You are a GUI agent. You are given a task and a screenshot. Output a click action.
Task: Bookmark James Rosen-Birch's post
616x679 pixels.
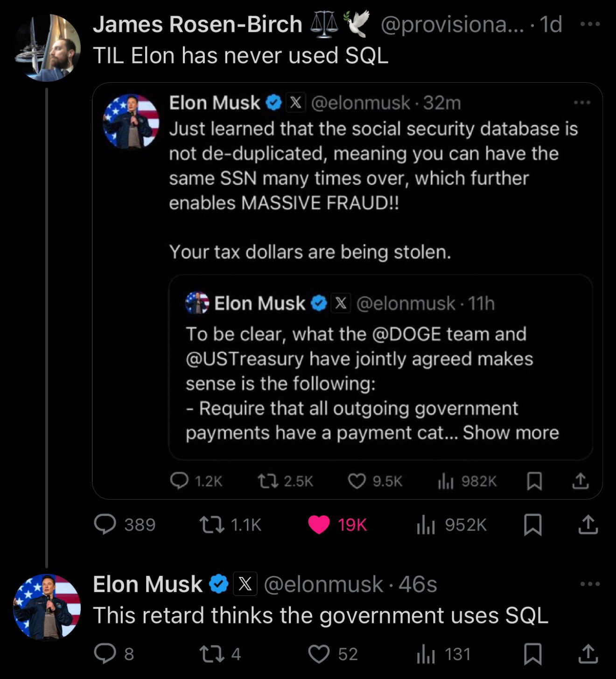pyautogui.click(x=532, y=524)
